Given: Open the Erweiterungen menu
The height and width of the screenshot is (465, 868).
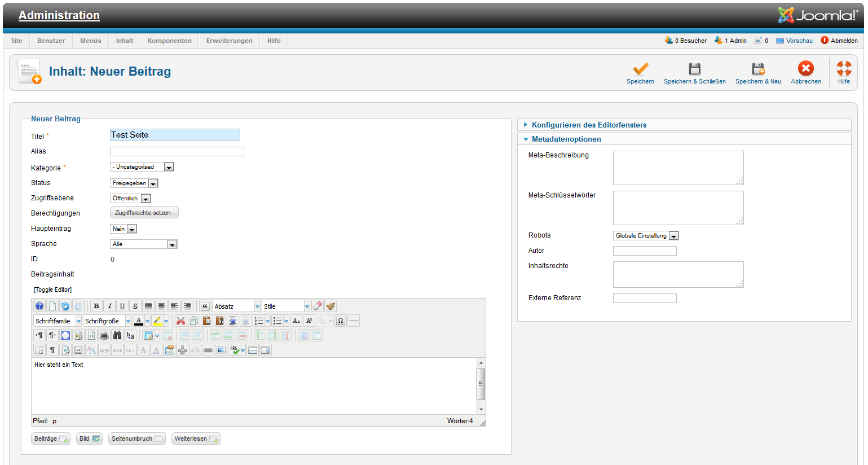Looking at the screenshot, I should [x=229, y=41].
